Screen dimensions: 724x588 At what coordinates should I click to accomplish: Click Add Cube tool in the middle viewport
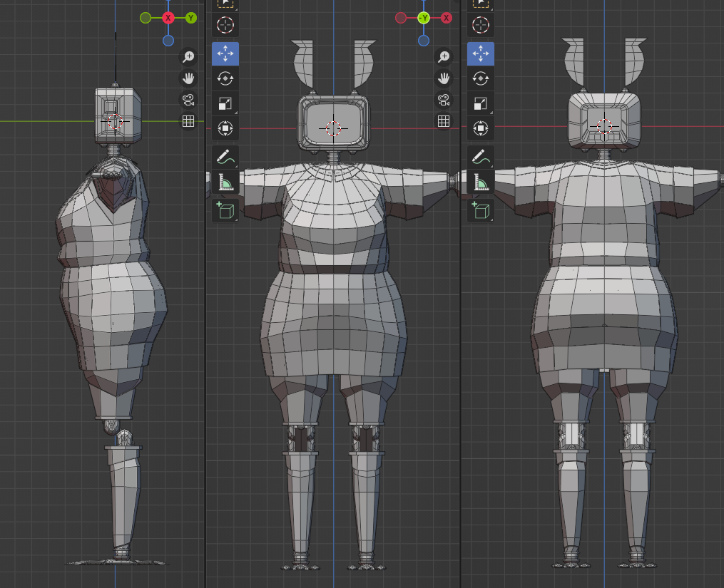(225, 210)
